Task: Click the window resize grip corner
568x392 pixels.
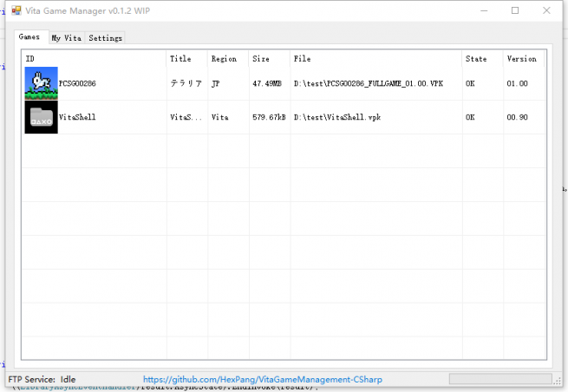Action: (x=558, y=381)
